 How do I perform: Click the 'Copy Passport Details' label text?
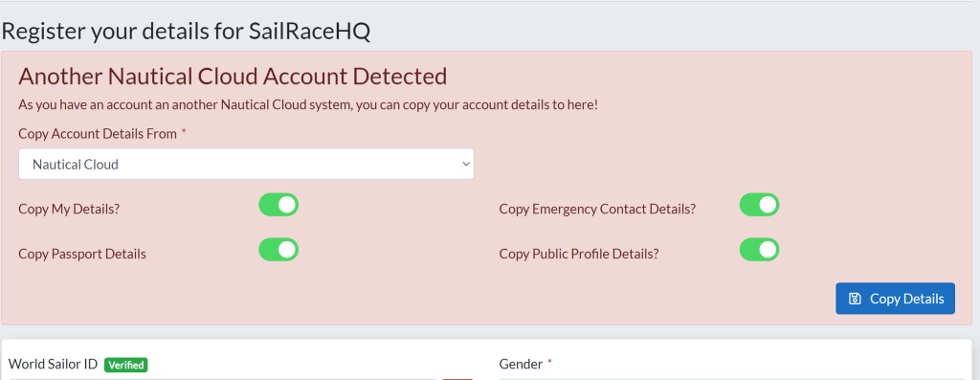click(82, 255)
